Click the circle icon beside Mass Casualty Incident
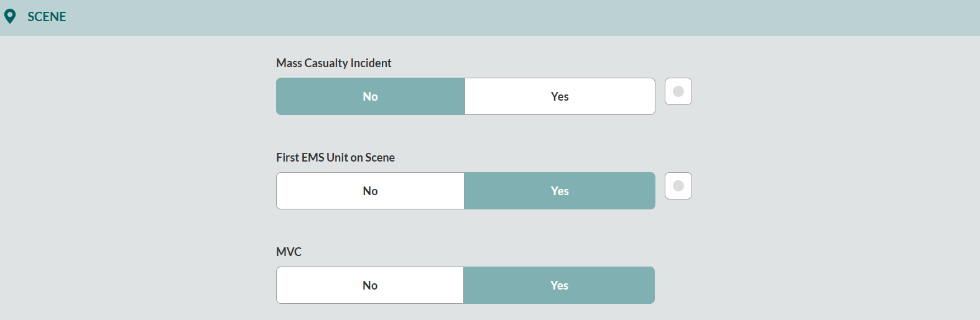This screenshot has height=320, width=980. 678,91
